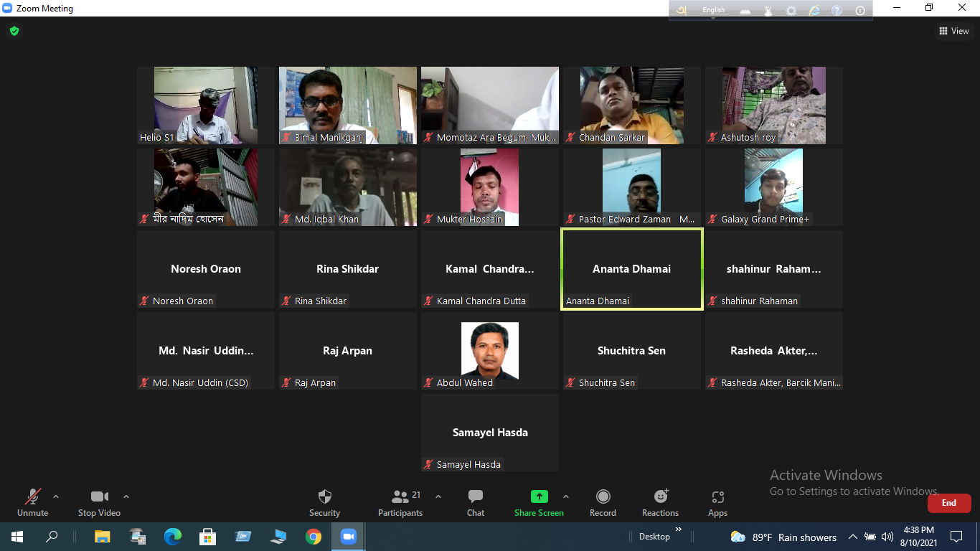The image size is (980, 551).
Task: Open audio options arrow beside Unmute
Action: pos(56,496)
